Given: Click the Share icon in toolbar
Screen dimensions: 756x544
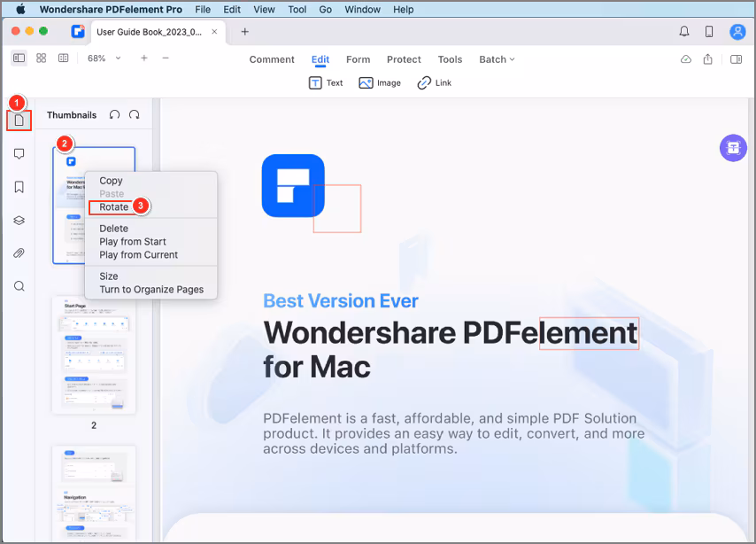Looking at the screenshot, I should pos(708,58).
